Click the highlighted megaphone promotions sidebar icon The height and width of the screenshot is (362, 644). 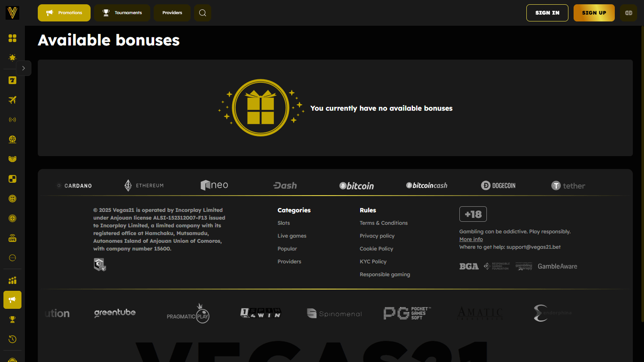12,300
